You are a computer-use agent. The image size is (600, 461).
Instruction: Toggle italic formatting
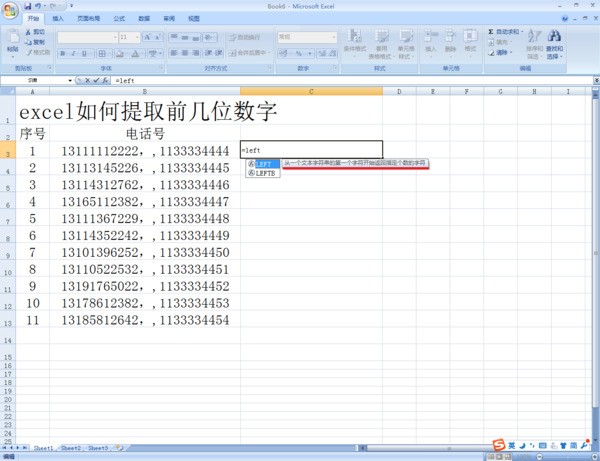73,53
